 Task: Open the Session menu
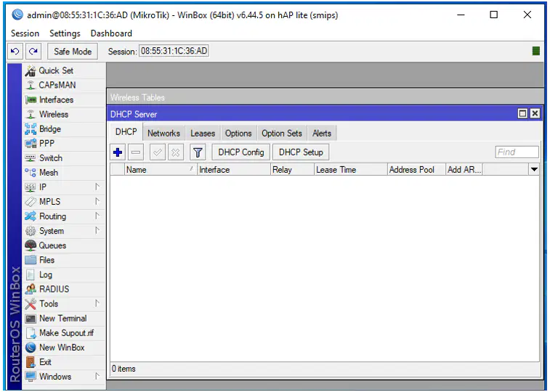(25, 33)
